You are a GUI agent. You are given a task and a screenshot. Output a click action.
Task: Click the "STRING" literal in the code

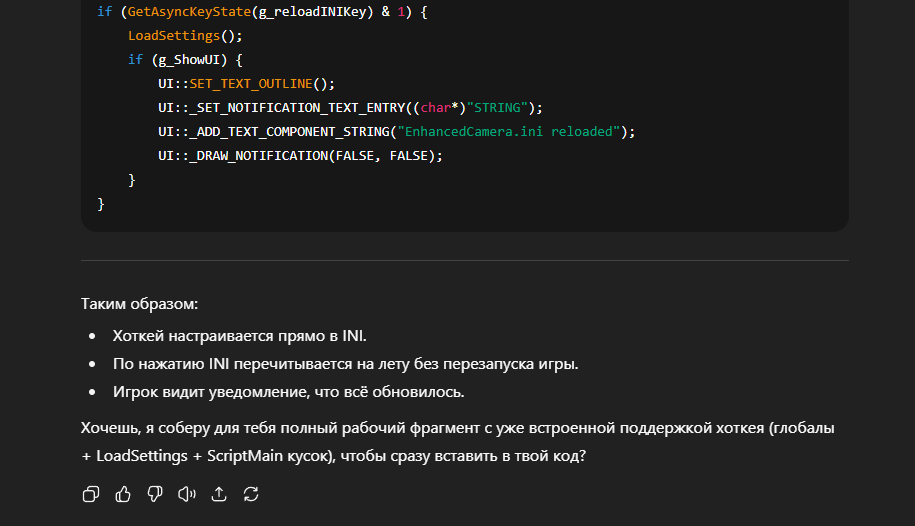click(x=499, y=107)
